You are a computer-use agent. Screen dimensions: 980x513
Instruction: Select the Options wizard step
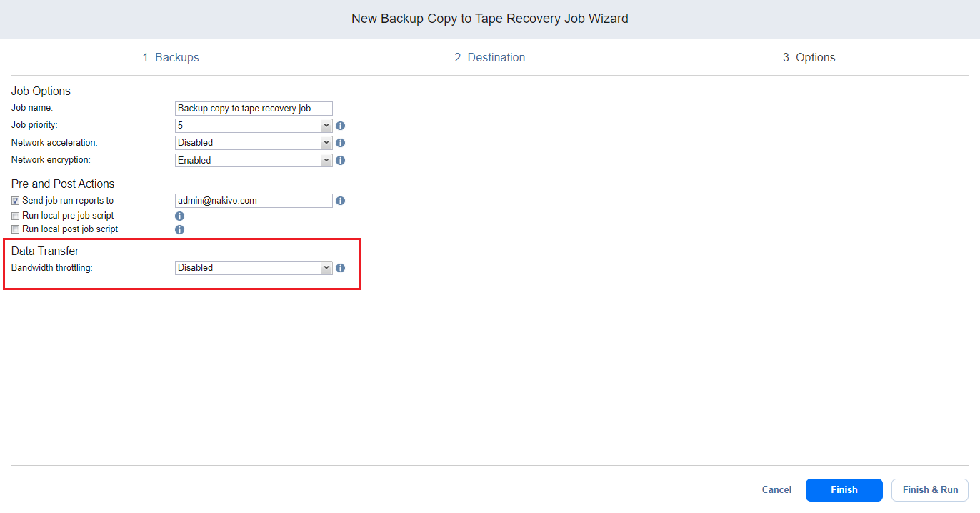[x=809, y=58]
